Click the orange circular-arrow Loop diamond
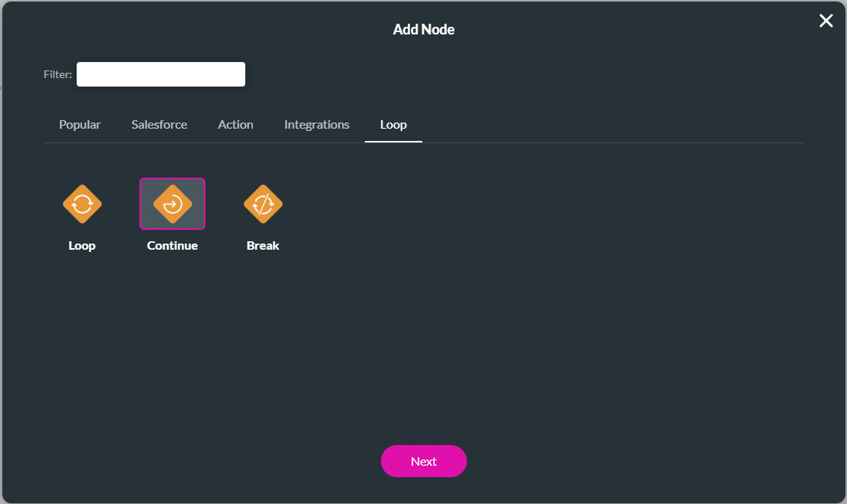The width and height of the screenshot is (847, 504). coord(81,204)
